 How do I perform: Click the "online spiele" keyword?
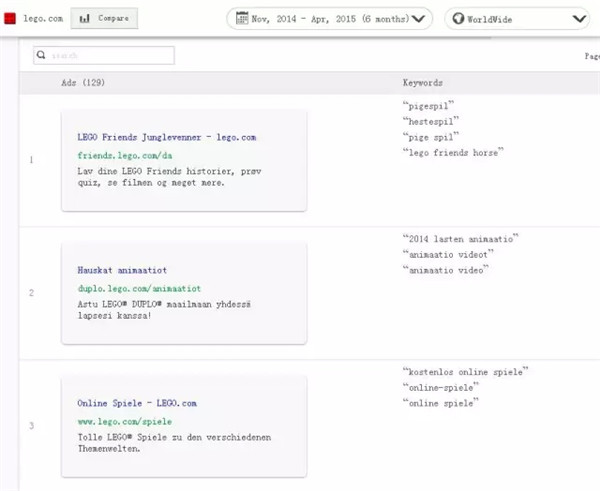point(440,403)
